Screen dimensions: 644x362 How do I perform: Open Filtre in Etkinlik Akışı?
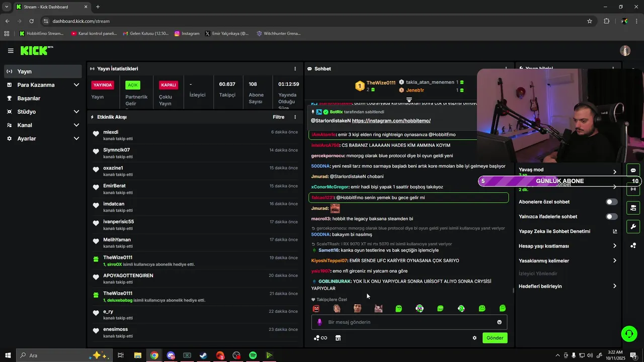pyautogui.click(x=278, y=117)
